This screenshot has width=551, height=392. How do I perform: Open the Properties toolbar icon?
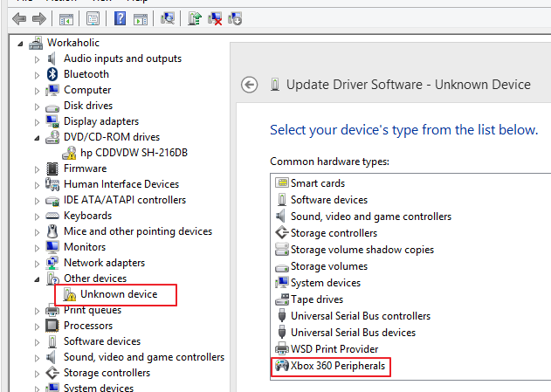(93, 18)
